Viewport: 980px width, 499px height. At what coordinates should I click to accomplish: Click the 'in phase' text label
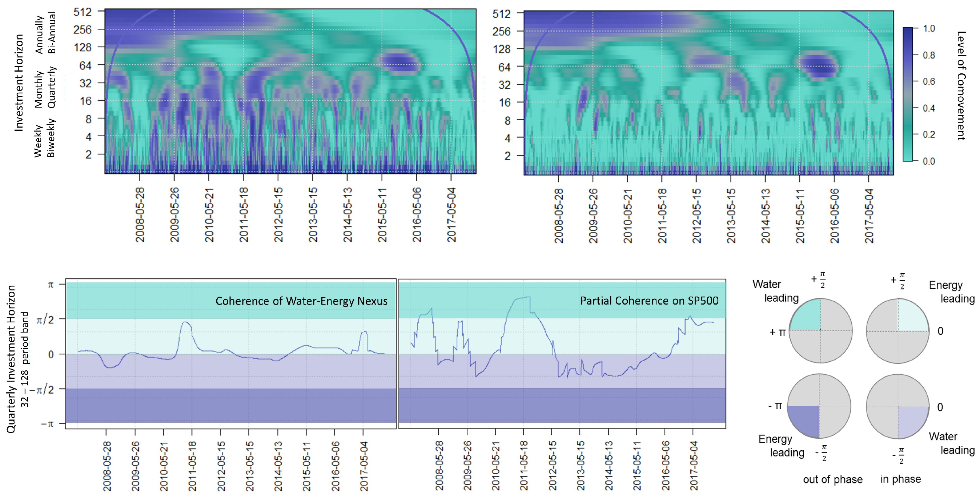(900, 479)
